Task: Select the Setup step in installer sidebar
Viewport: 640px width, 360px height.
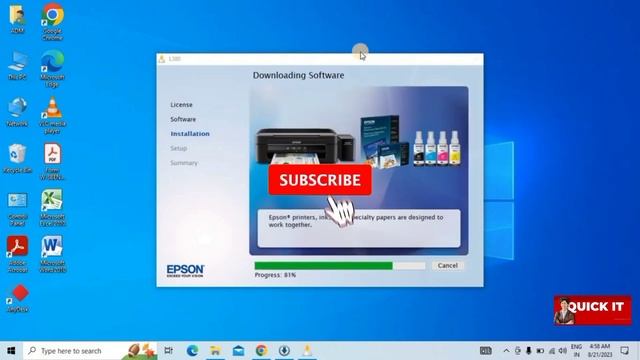Action: click(x=178, y=148)
